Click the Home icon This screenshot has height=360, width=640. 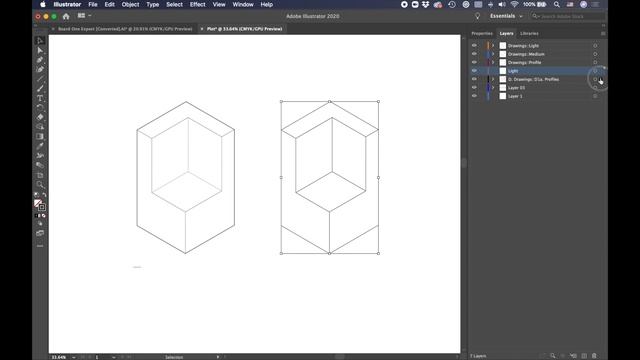click(66, 16)
